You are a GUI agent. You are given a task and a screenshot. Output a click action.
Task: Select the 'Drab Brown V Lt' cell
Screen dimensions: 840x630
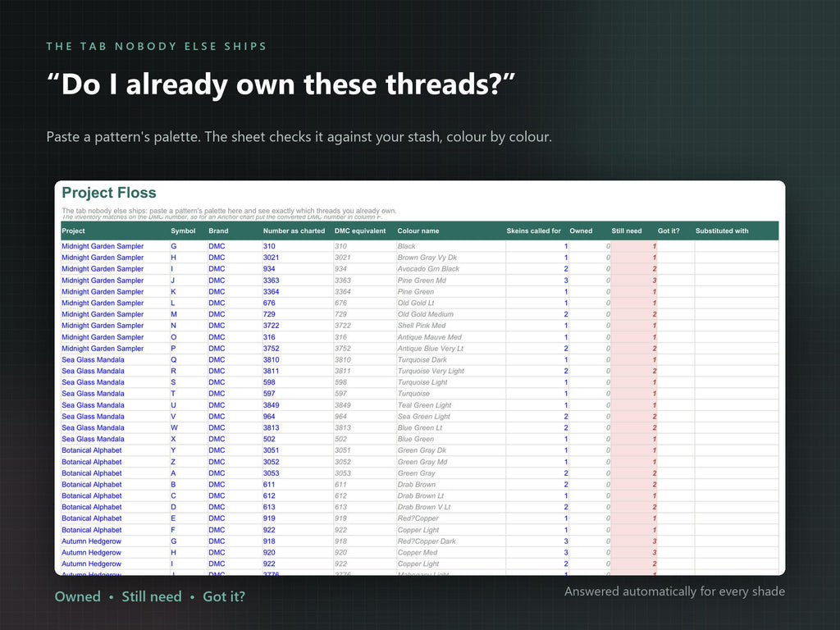coord(424,507)
